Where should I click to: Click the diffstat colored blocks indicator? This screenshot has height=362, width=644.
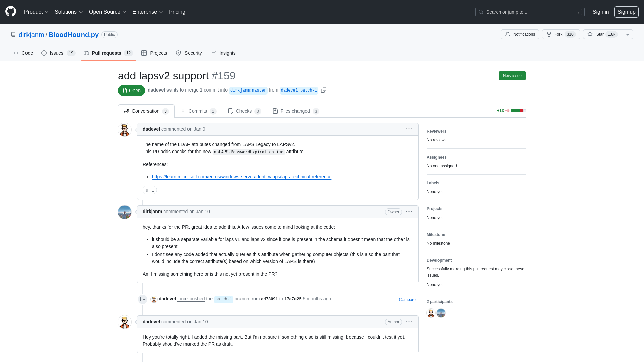[x=518, y=111]
